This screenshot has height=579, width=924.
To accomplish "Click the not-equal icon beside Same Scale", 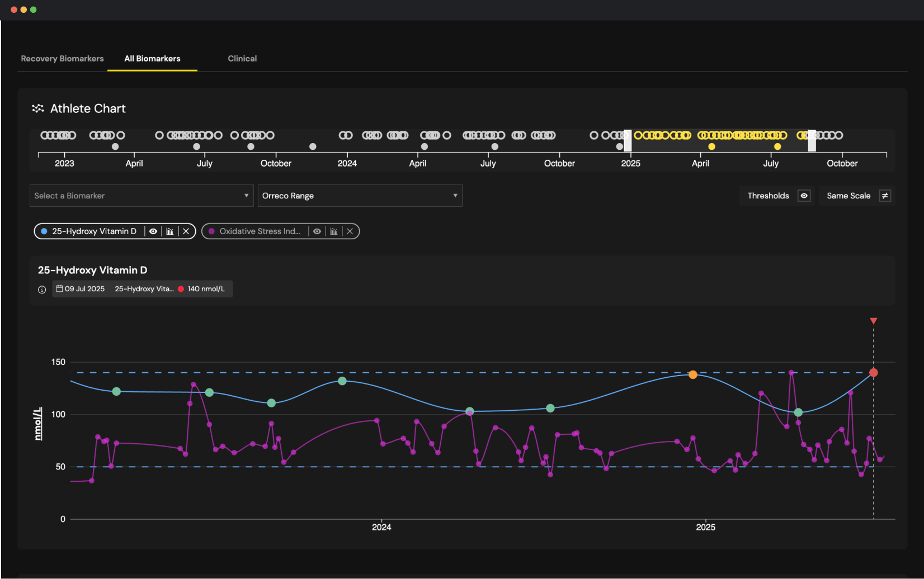I will point(885,196).
